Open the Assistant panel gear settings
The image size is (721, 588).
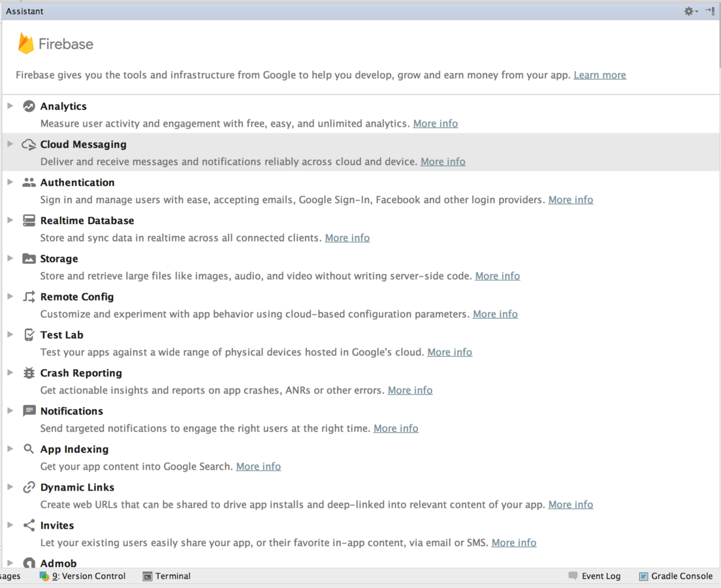691,11
